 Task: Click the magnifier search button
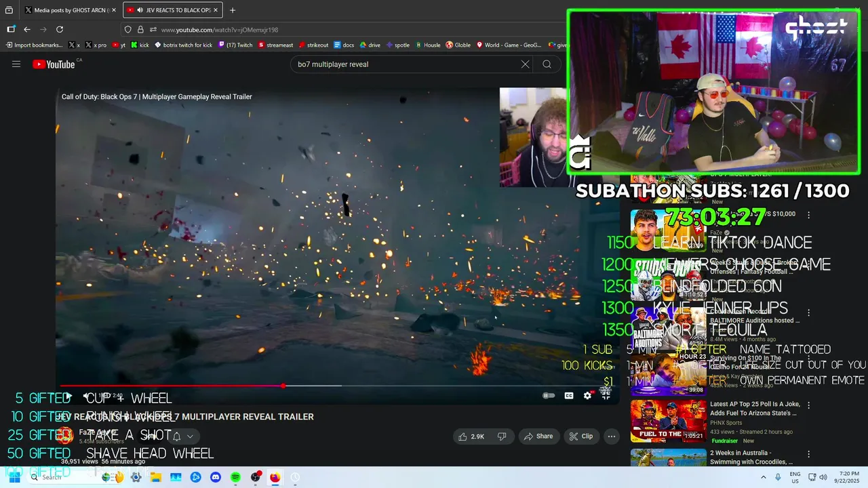coord(547,64)
